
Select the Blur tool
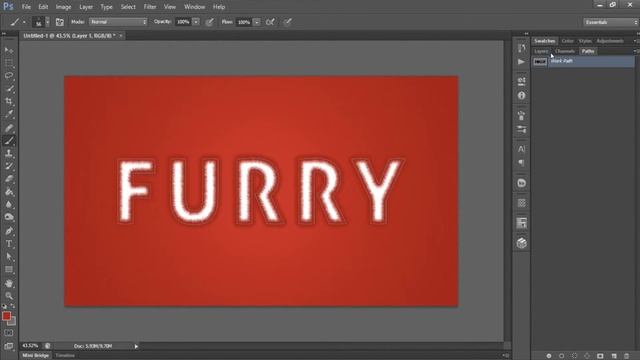click(9, 204)
